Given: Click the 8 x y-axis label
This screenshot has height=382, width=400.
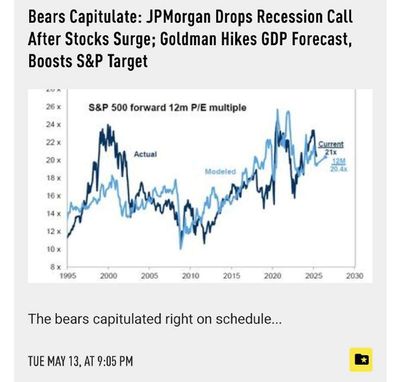Looking at the screenshot, I should coord(55,267).
